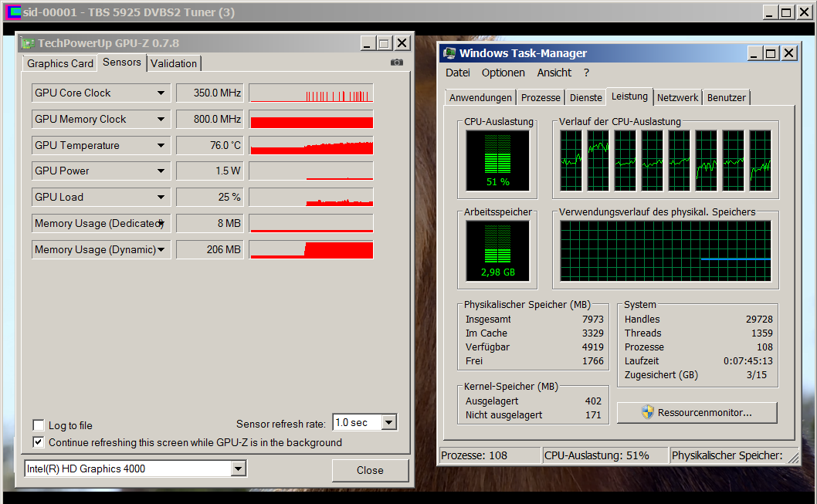Click the Verfügbar value 4919
This screenshot has height=504, width=817.
(593, 347)
